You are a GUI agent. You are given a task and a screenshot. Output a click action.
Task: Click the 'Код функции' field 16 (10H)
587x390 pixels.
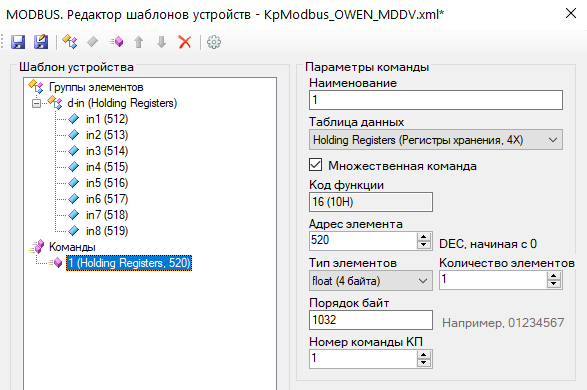(371, 202)
